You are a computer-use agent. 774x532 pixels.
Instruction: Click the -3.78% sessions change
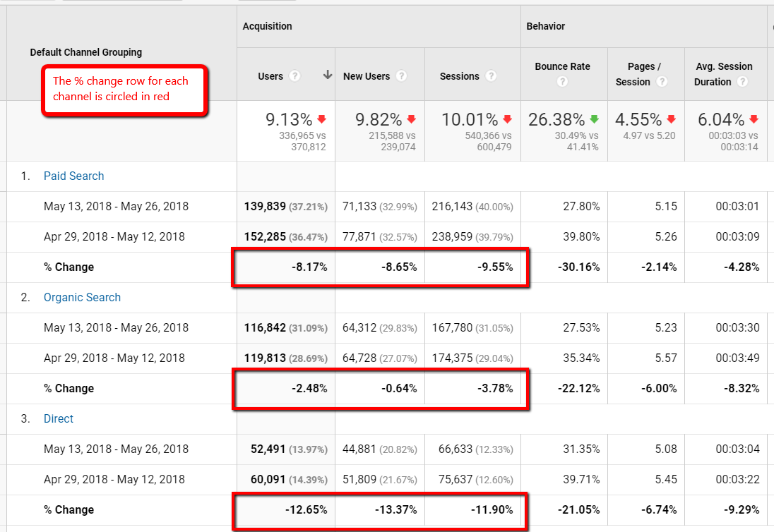(495, 389)
